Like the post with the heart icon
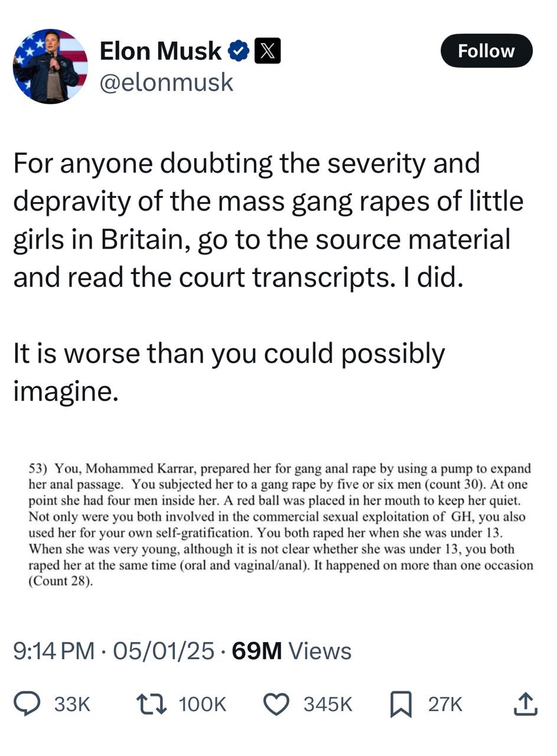This screenshot has height=756, width=557. point(276,704)
